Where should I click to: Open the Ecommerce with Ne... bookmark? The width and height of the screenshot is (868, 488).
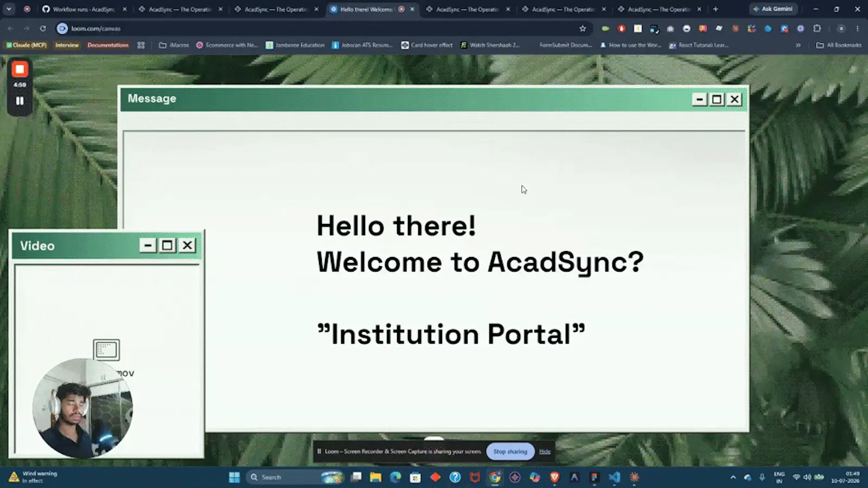click(x=227, y=46)
